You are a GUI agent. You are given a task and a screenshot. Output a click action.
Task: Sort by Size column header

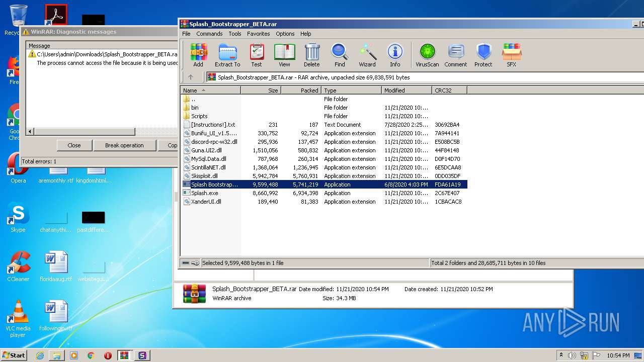(x=261, y=90)
